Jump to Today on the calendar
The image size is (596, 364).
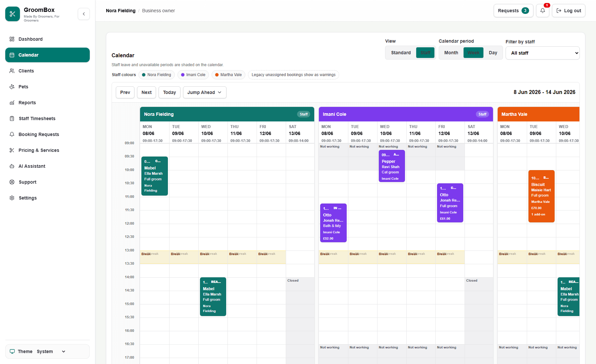[170, 92]
